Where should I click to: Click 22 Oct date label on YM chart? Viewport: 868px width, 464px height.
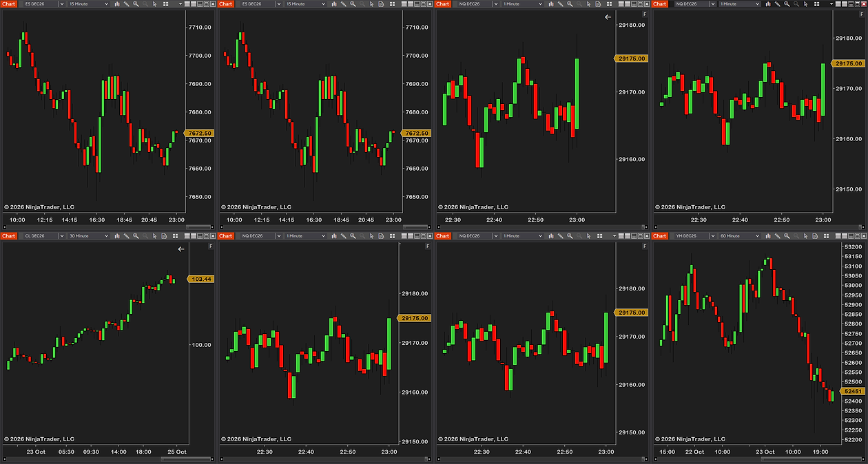point(694,452)
